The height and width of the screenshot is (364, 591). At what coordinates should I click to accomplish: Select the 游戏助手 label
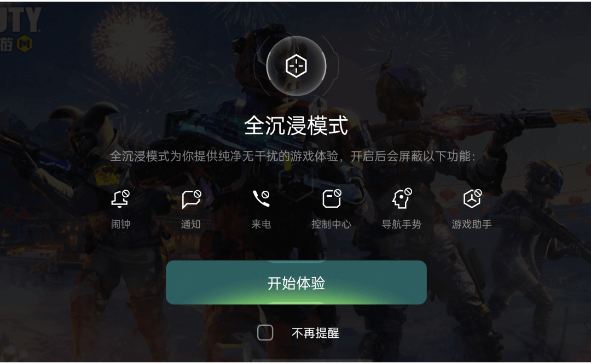[472, 224]
